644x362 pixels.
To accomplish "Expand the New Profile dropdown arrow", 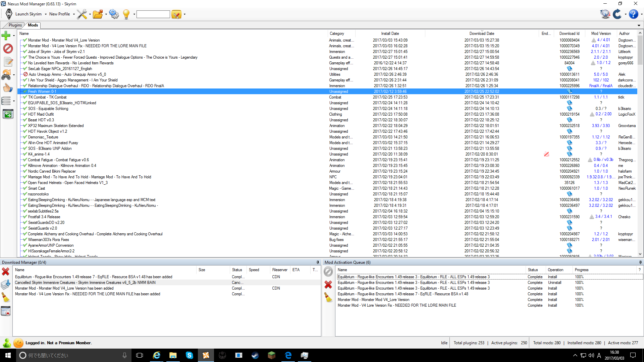I will 74,14.
